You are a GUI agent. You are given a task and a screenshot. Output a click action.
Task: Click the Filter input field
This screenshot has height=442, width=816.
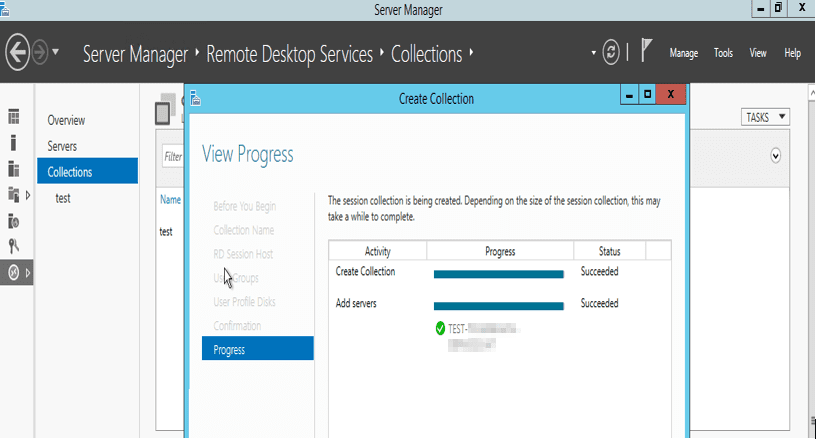(174, 157)
